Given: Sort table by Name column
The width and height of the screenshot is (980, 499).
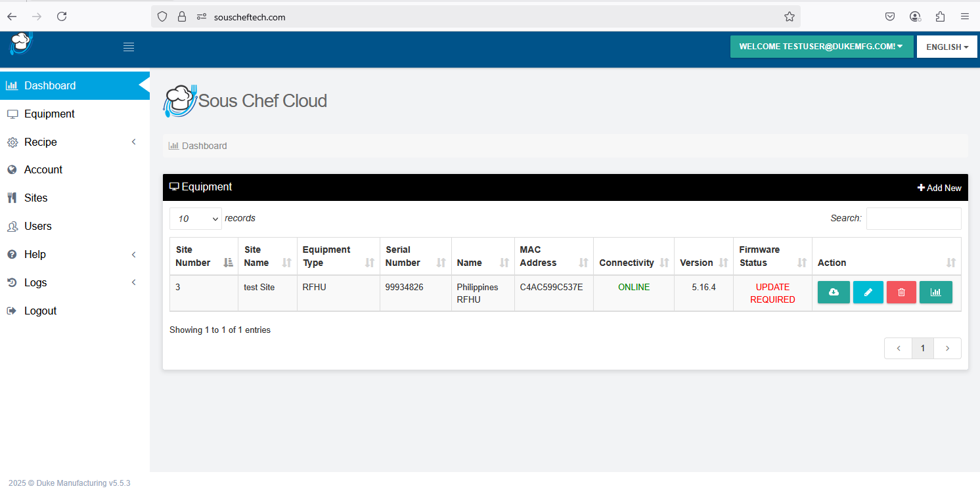Looking at the screenshot, I should [483, 256].
